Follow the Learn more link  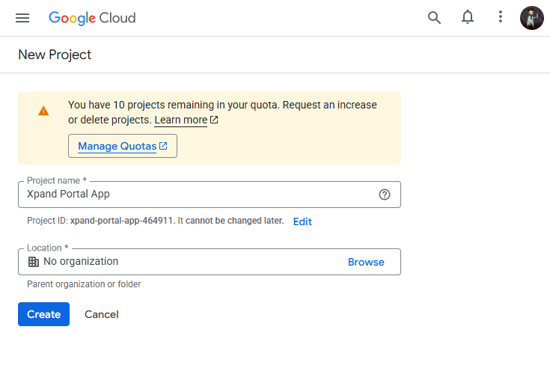coord(180,120)
